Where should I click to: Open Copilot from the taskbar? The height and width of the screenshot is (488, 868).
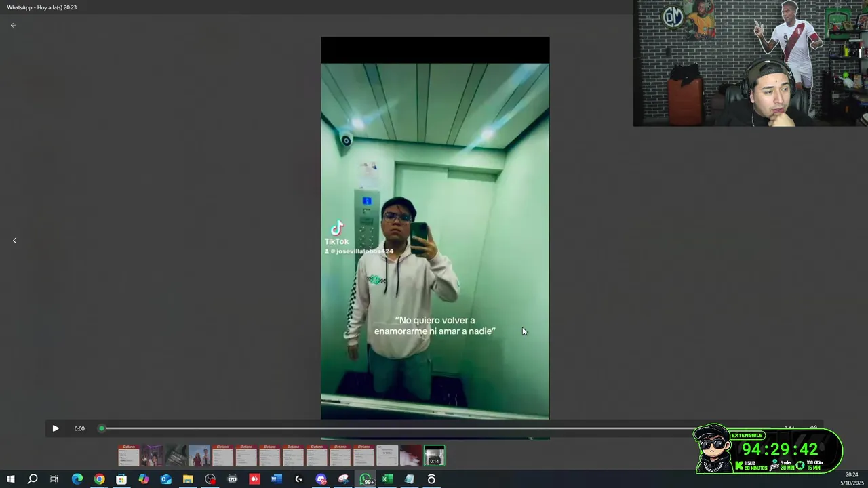tap(144, 479)
